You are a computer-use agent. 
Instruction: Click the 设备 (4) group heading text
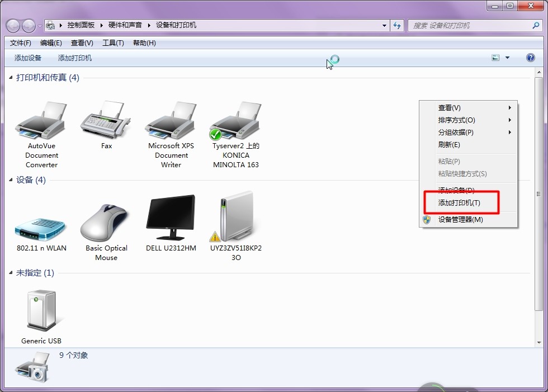[x=31, y=180]
